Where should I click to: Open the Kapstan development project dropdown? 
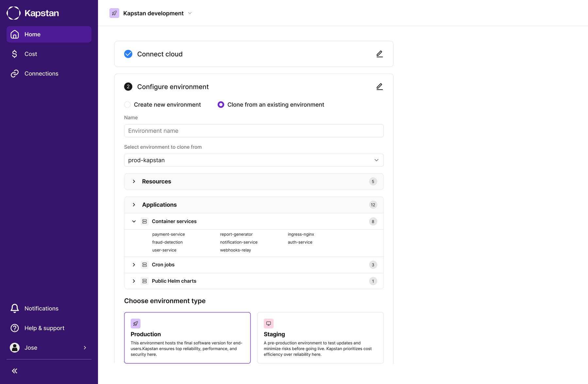click(x=190, y=13)
